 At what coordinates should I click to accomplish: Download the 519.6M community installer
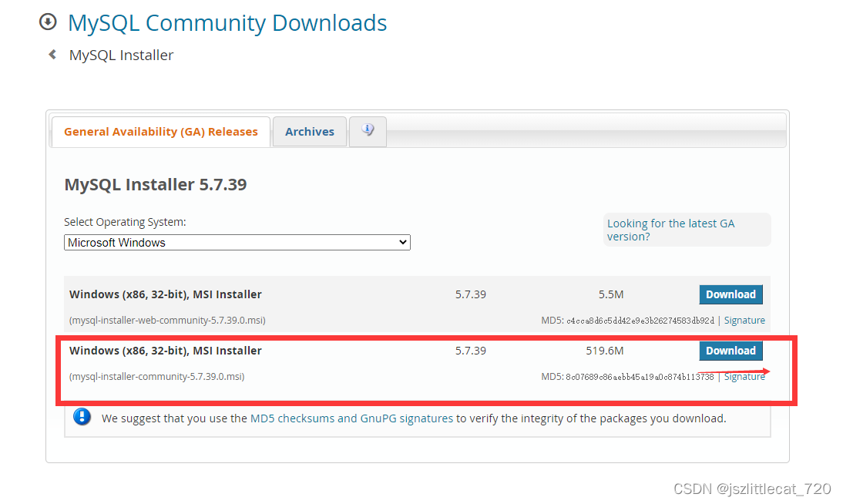click(730, 351)
